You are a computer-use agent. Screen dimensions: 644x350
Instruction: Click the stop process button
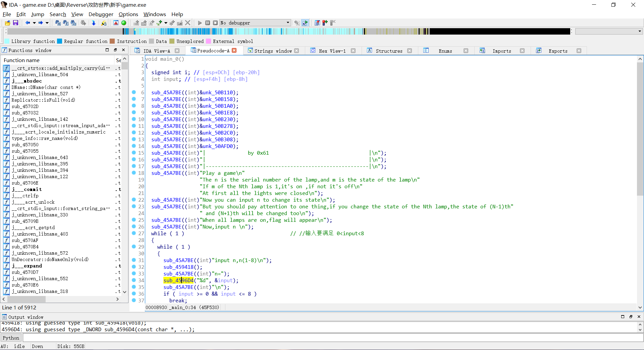pyautogui.click(x=215, y=23)
